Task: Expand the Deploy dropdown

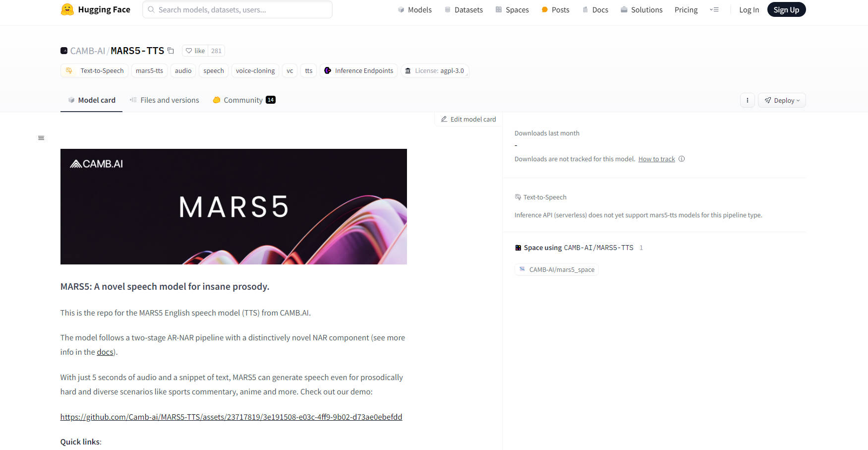Action: click(x=782, y=100)
